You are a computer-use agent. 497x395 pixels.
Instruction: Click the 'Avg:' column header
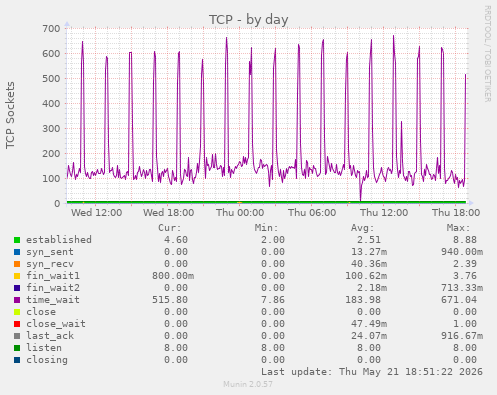coord(362,228)
